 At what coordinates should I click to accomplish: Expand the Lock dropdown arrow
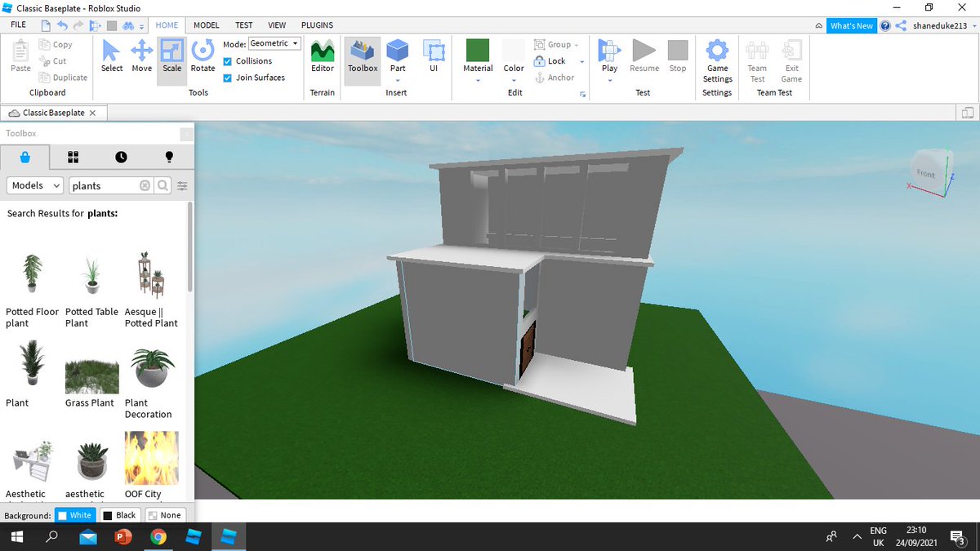(582, 62)
